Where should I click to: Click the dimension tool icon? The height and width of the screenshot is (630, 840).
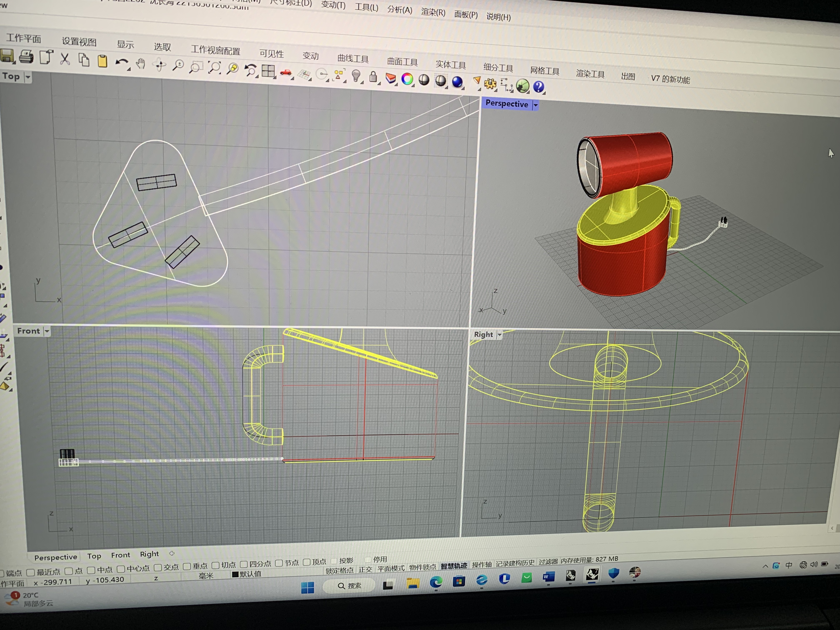[x=507, y=85]
